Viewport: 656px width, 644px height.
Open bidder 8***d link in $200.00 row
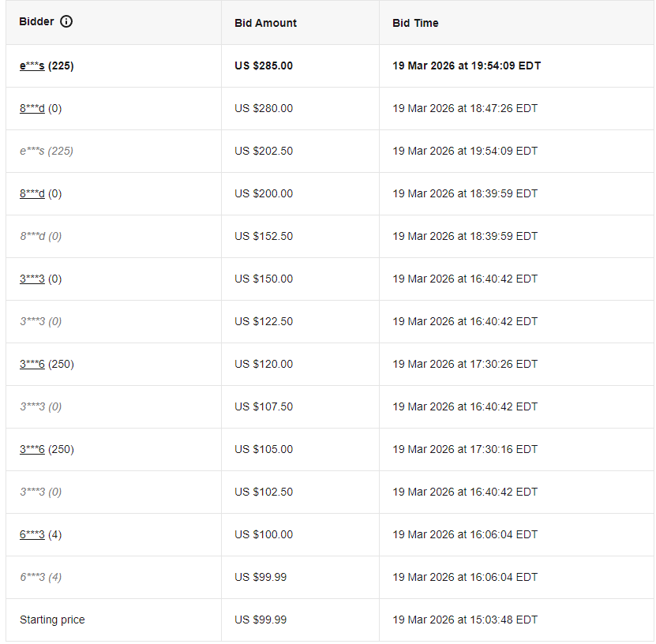pos(32,194)
